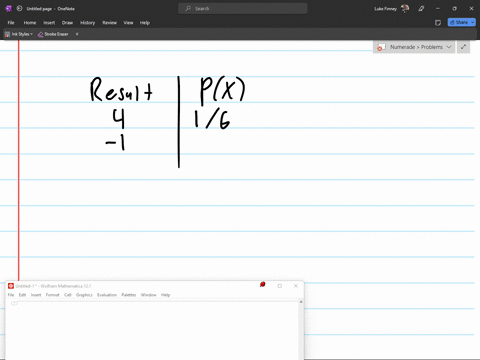Image resolution: width=480 pixels, height=360 pixels.
Task: Open the Mathematica Format menu
Action: (x=52, y=295)
